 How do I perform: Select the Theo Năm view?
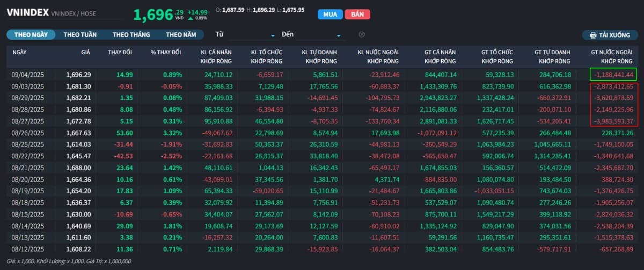[x=181, y=34]
